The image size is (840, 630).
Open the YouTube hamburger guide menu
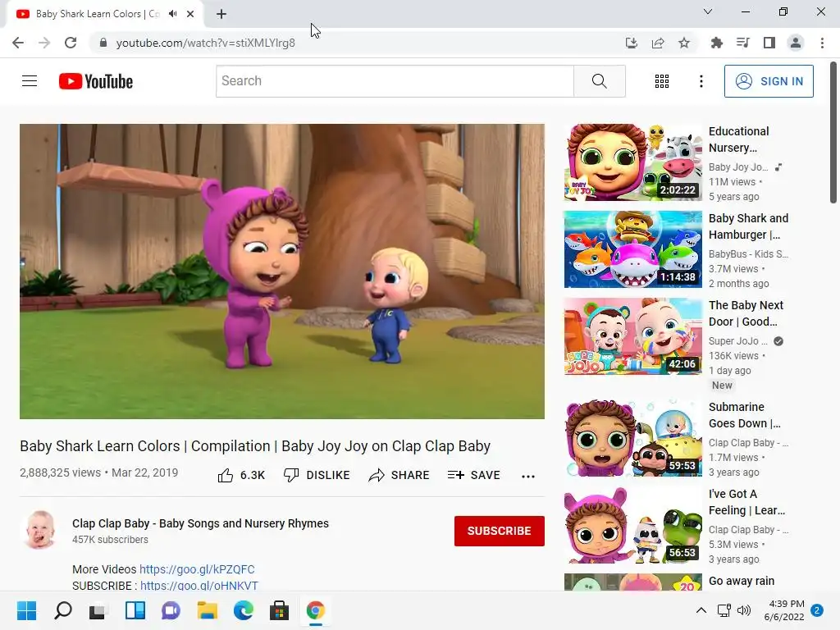(x=30, y=81)
